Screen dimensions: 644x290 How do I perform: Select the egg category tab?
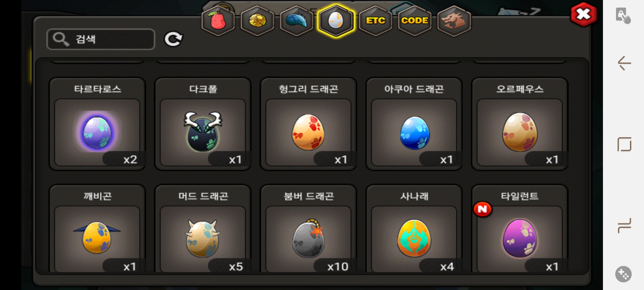click(x=336, y=21)
